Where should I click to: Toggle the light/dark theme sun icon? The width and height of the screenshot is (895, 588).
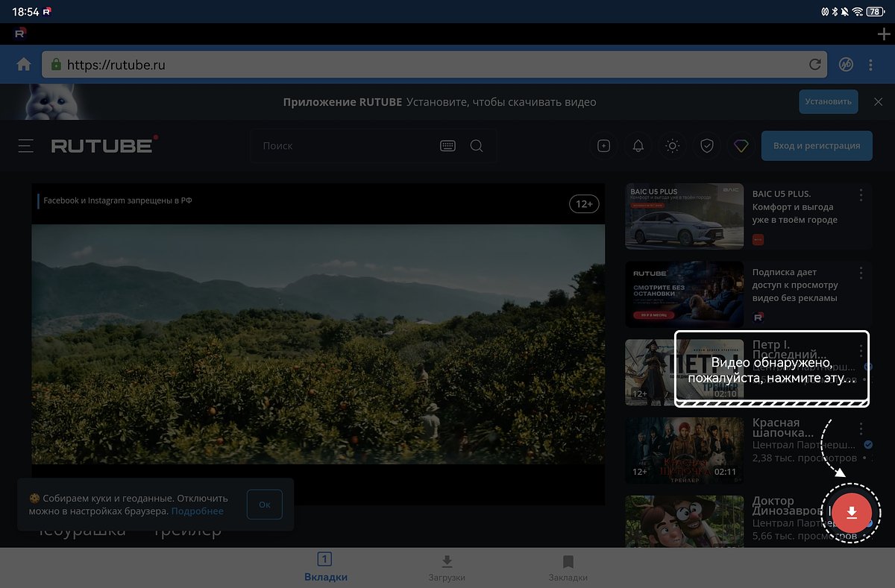(672, 146)
